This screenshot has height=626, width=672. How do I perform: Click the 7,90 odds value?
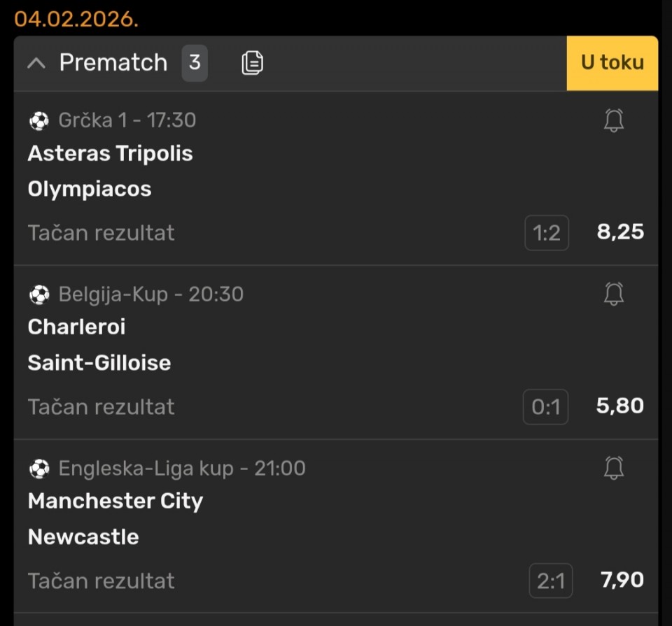coord(622,580)
